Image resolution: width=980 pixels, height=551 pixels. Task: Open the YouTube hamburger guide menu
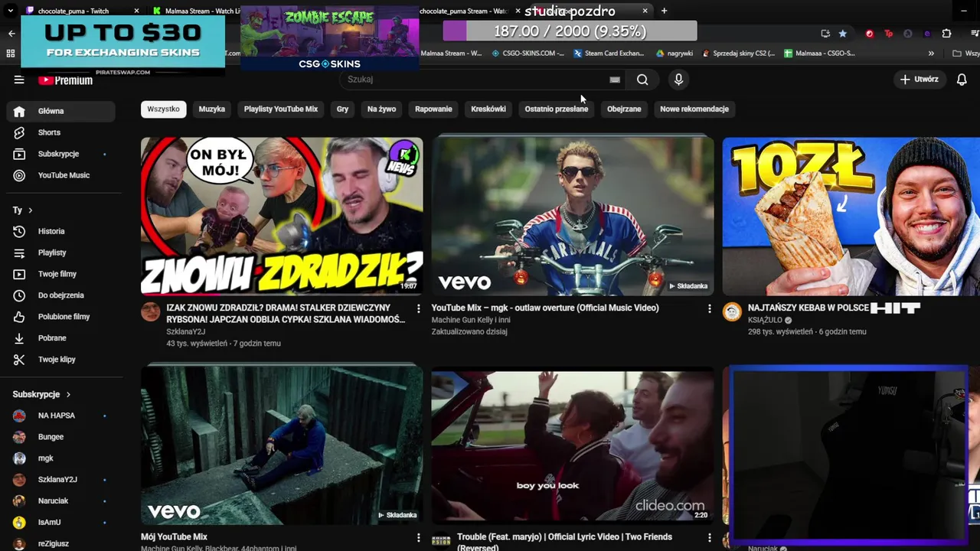pos(19,80)
